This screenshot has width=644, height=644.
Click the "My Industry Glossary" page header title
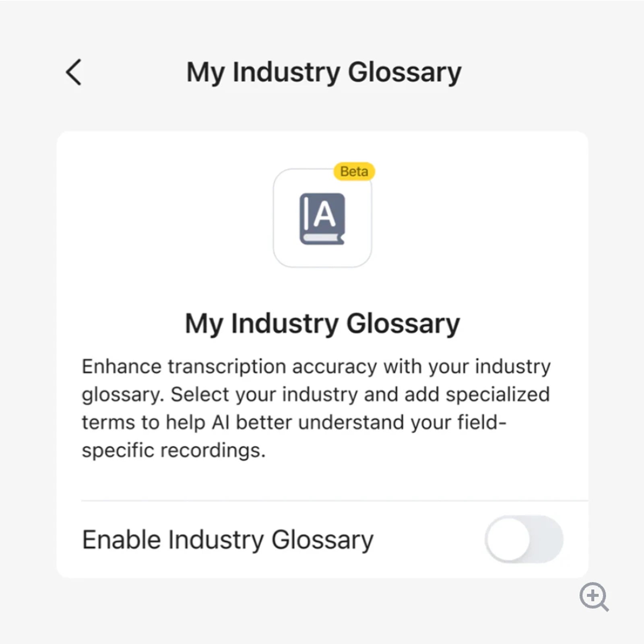pyautogui.click(x=324, y=72)
